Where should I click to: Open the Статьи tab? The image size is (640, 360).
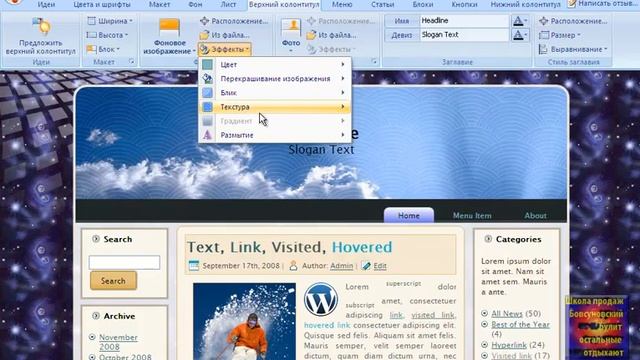[382, 4]
